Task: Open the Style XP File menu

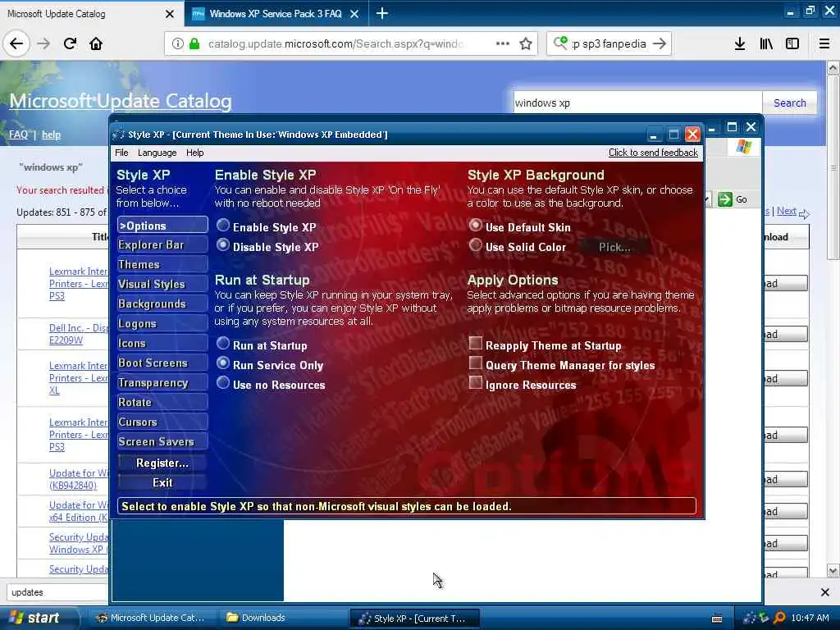Action: pos(121,153)
